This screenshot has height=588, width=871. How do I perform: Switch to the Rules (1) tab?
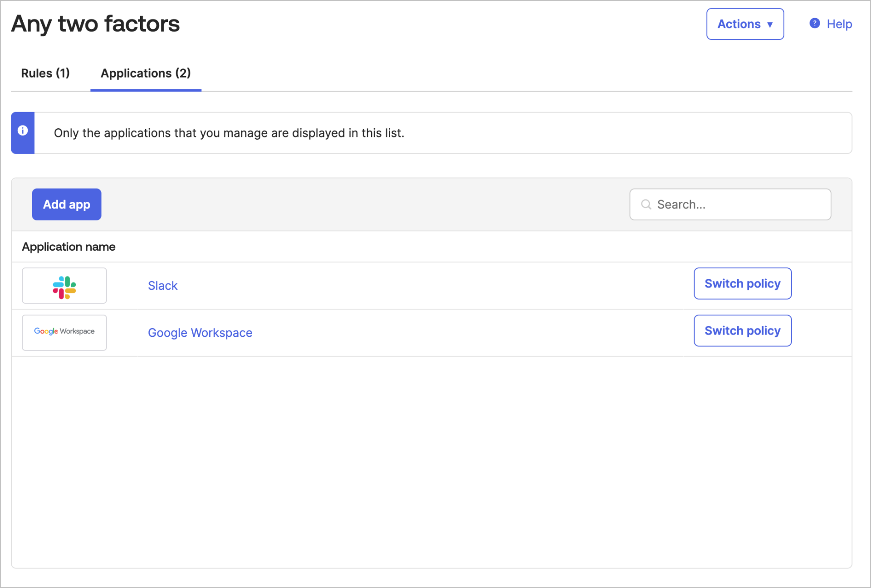45,73
